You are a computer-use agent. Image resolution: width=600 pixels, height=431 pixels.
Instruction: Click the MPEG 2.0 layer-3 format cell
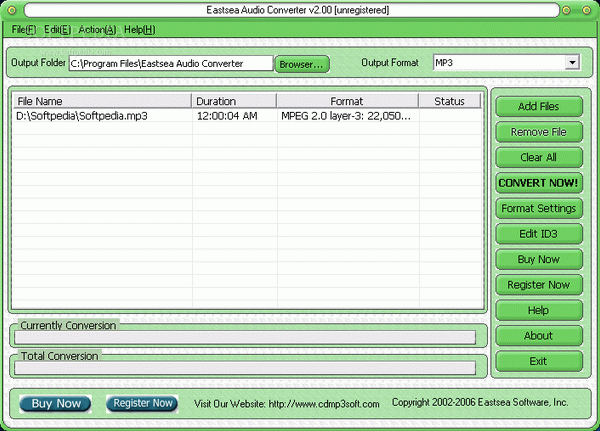click(x=346, y=116)
